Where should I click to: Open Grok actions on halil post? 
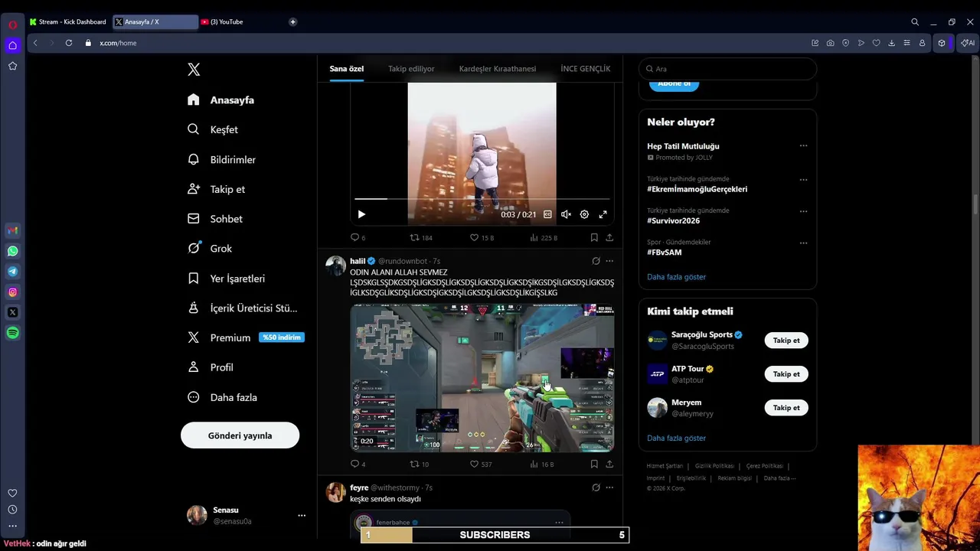click(x=596, y=261)
